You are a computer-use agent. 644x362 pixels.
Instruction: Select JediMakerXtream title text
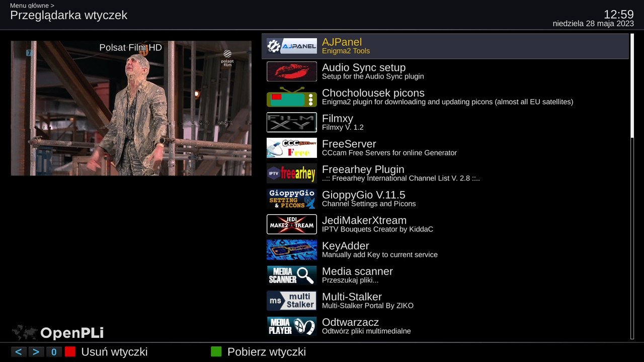tap(364, 220)
